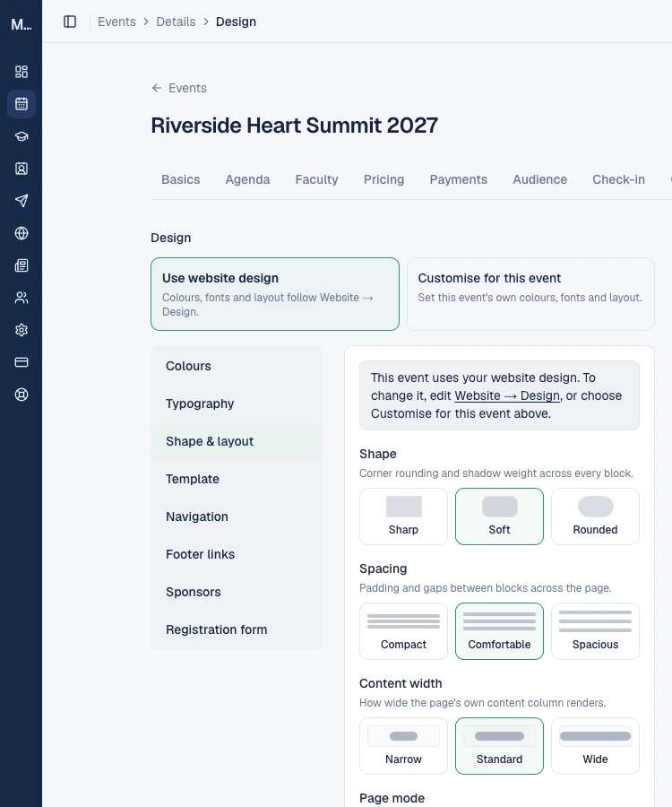Choose Comfortable spacing
This screenshot has height=807, width=672.
tap(499, 631)
